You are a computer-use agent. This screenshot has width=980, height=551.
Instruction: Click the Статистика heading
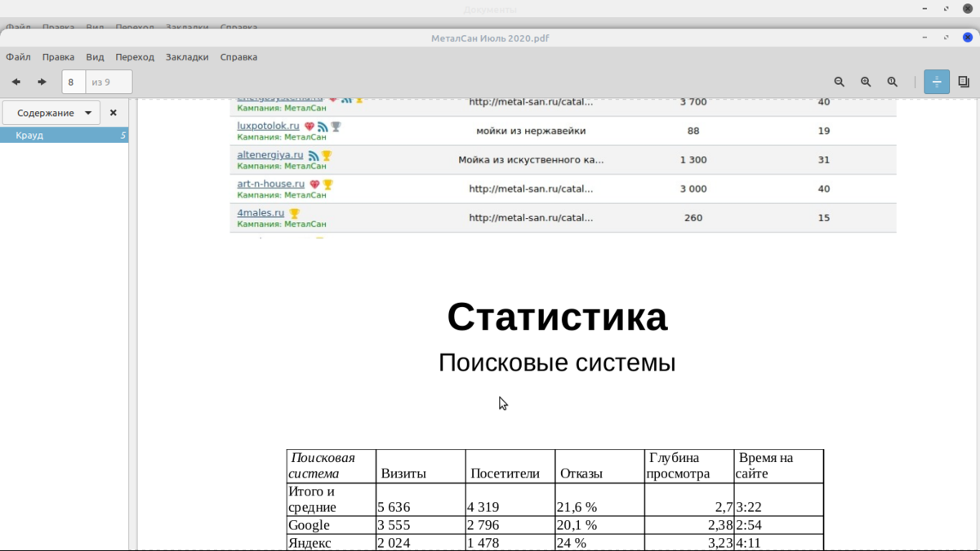pos(557,317)
